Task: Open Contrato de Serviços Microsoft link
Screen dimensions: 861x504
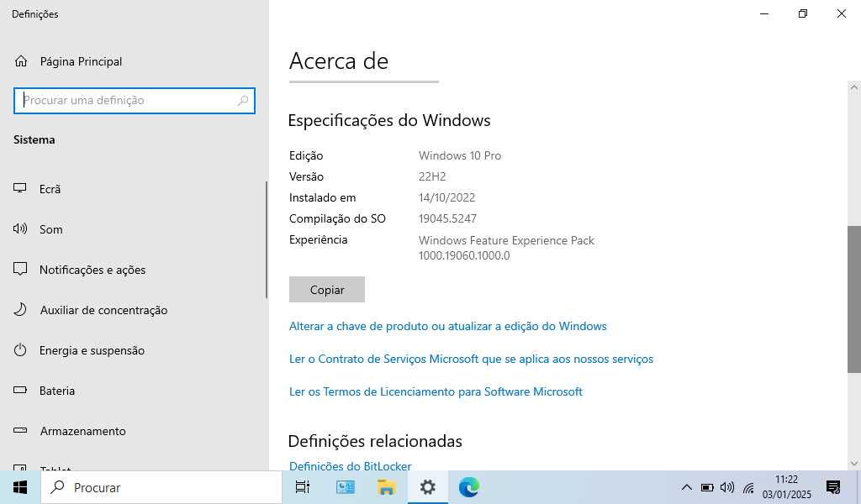Action: [471, 360]
